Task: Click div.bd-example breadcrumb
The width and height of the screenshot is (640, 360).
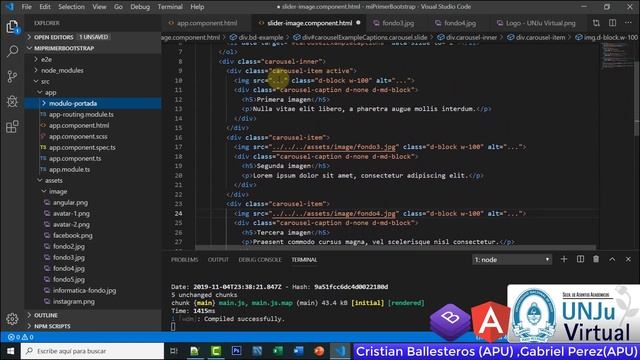Action: click(257, 37)
